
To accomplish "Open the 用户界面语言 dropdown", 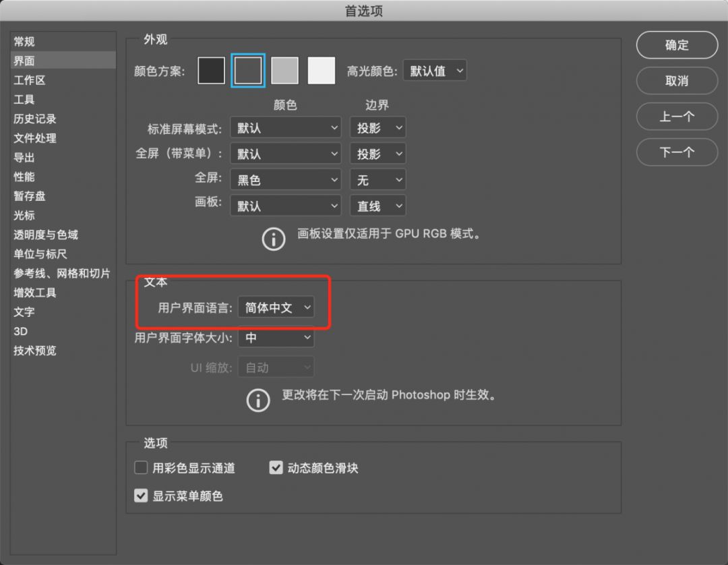I will tap(276, 307).
